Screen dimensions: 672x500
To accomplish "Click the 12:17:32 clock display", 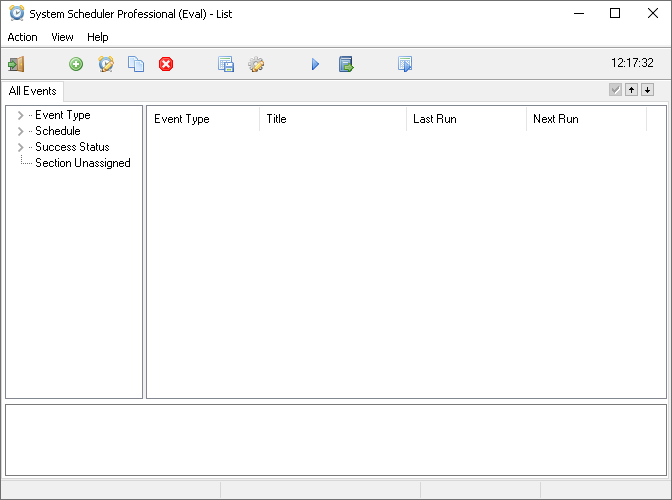I will tap(632, 63).
